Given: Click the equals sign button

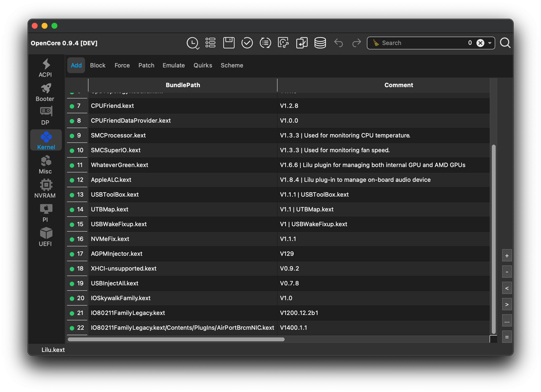Looking at the screenshot, I should point(507,337).
